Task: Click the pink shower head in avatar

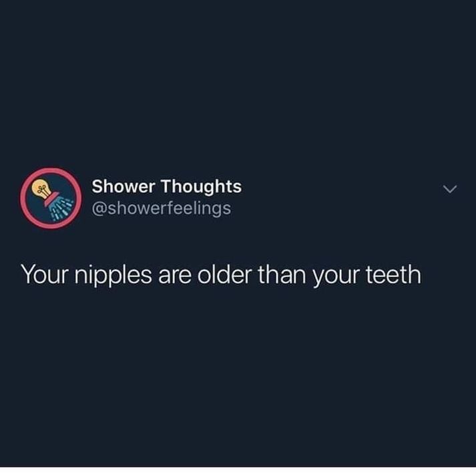Action: (51, 198)
